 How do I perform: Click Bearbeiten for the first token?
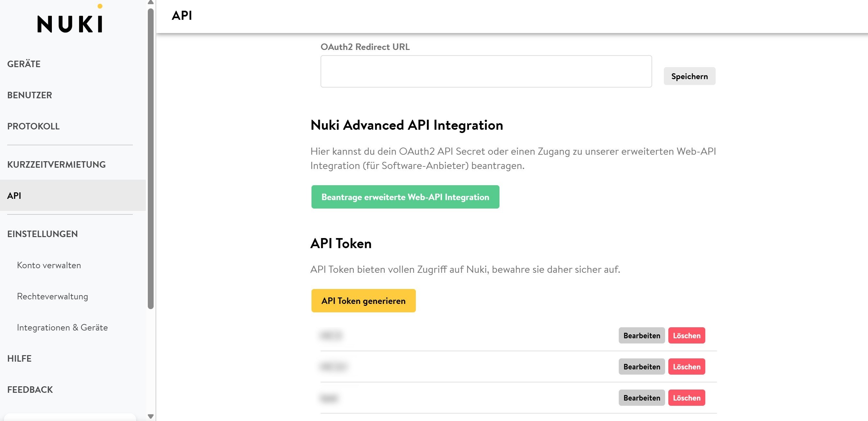click(641, 335)
